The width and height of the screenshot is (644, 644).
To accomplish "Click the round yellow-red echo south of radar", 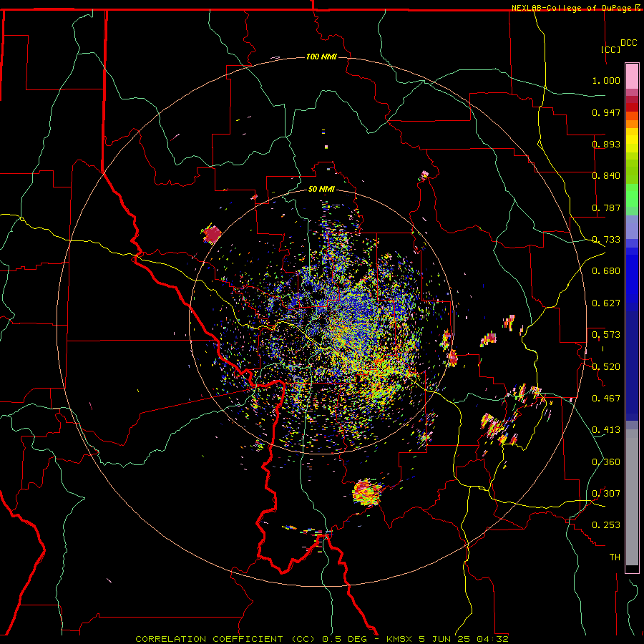I will [367, 492].
